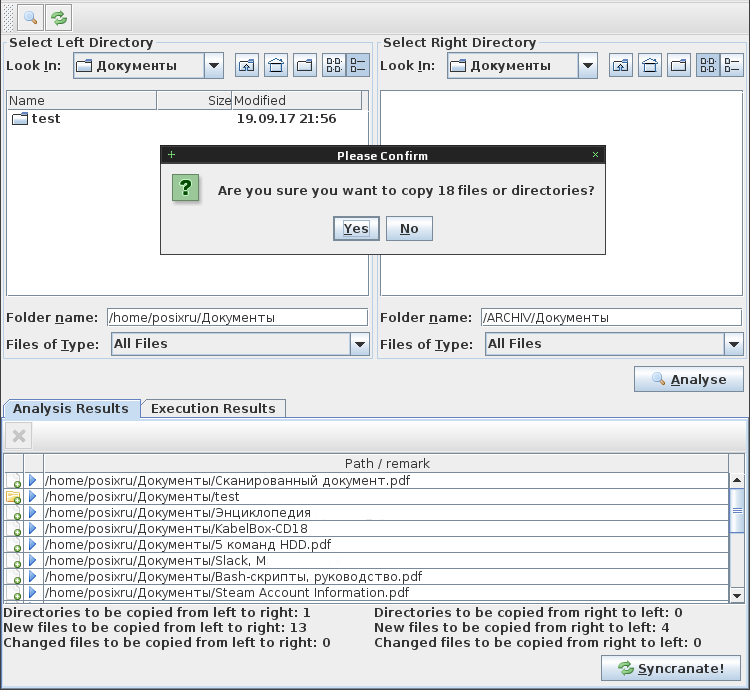The height and width of the screenshot is (690, 750).
Task: Close the Please Confirm dialog
Action: click(x=596, y=154)
